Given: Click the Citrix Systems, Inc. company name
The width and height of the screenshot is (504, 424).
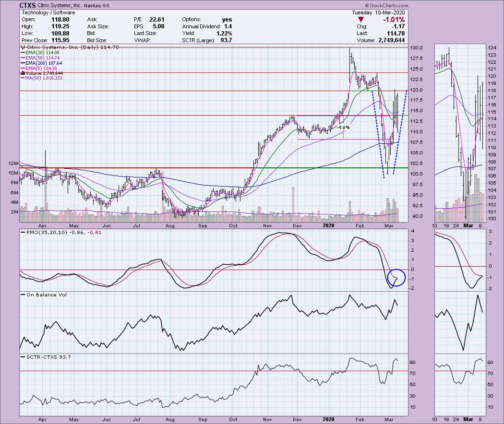Looking at the screenshot, I should pos(60,5).
